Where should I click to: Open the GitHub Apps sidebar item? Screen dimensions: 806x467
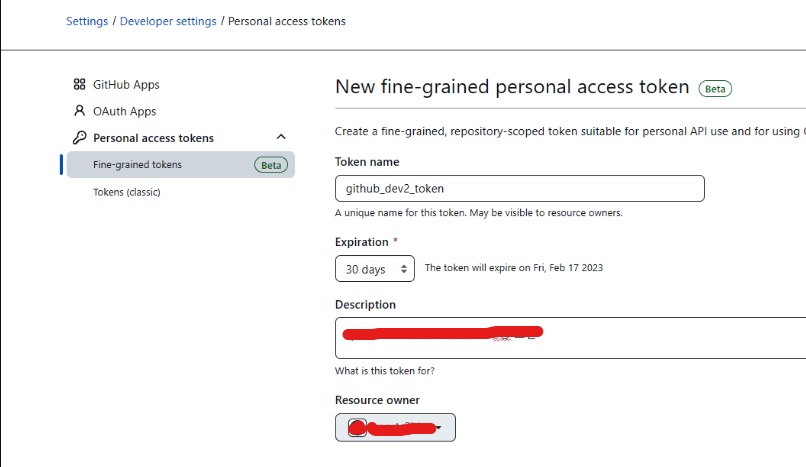[x=126, y=84]
